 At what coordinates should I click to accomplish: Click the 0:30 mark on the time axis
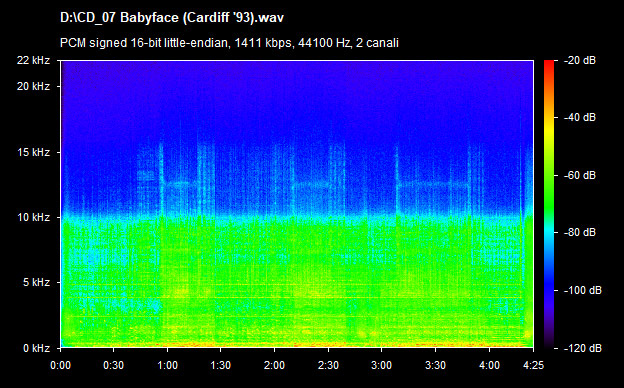(x=114, y=365)
